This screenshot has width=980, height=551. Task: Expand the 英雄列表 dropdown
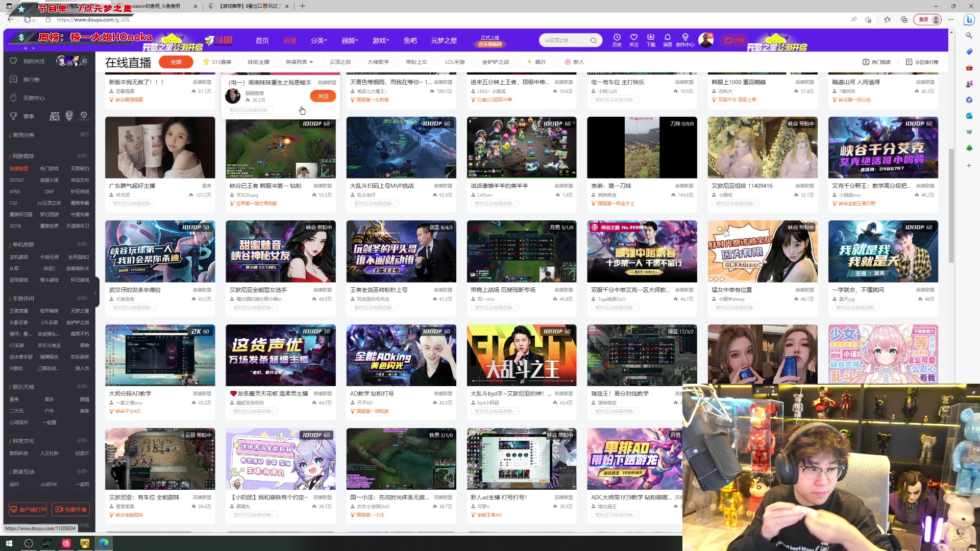(x=297, y=62)
